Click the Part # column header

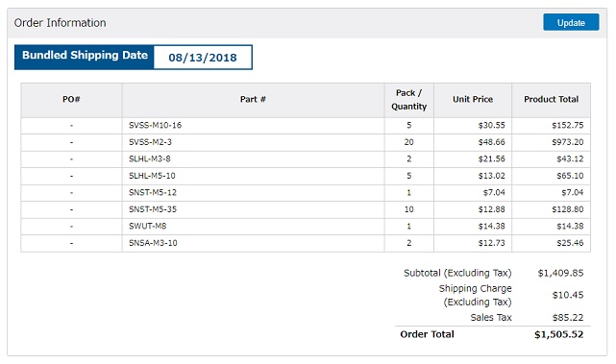click(253, 100)
